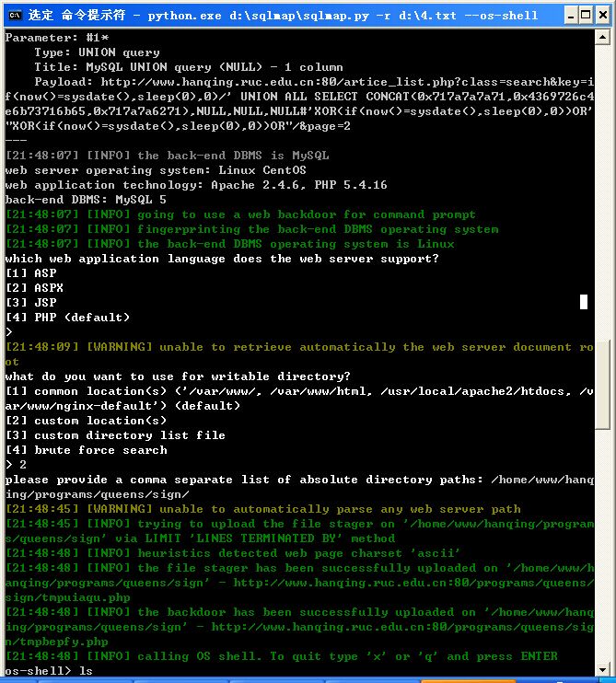Click WARNING 'unable to automatically parse any web server path'
616x683 pixels.
(x=262, y=509)
